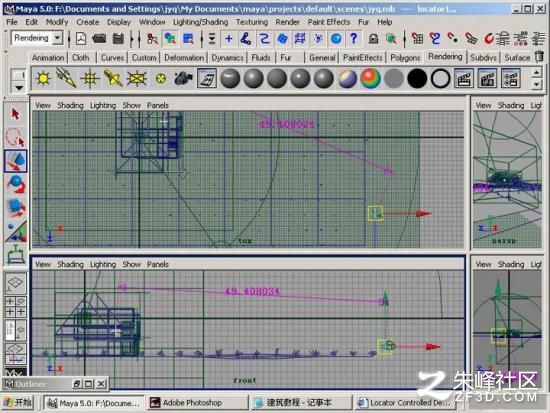Create a directional light from shelf

66,78
